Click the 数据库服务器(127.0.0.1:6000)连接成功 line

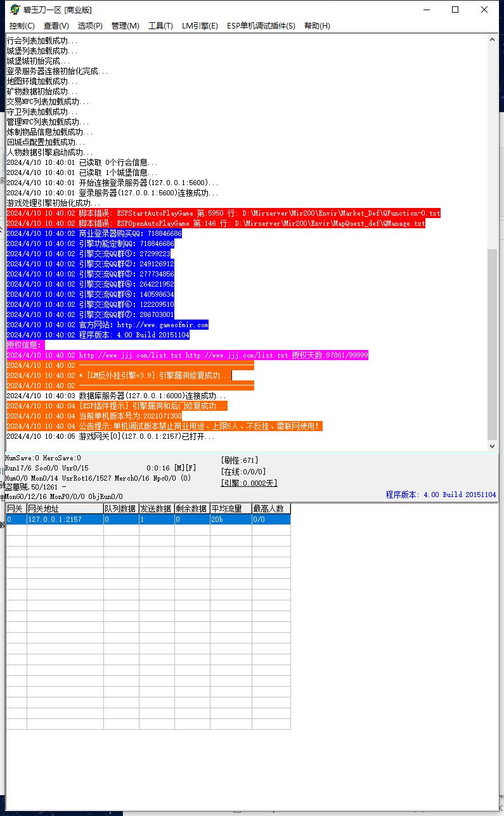tap(115, 396)
